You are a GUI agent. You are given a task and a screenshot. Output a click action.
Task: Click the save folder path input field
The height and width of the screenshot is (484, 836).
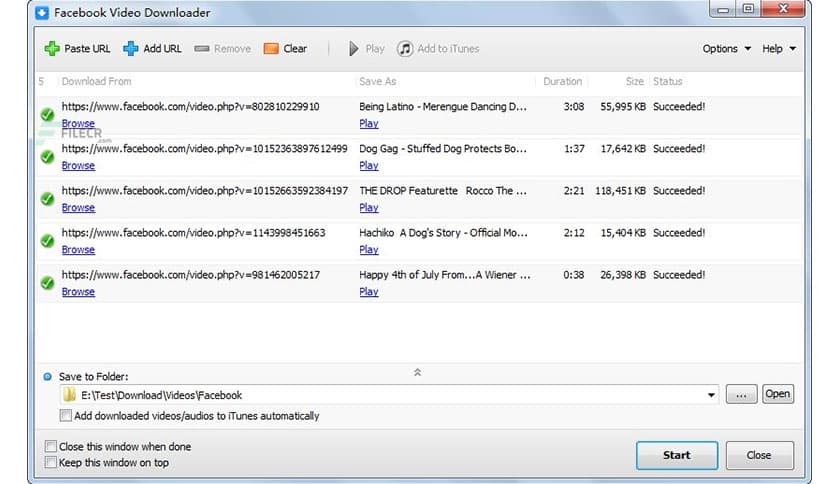pos(389,395)
